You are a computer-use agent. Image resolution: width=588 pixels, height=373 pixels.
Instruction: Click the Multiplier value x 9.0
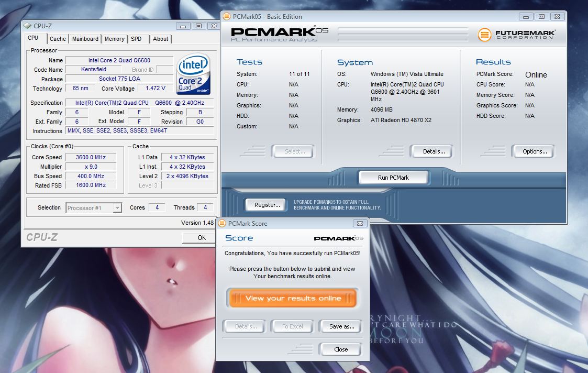coord(91,167)
